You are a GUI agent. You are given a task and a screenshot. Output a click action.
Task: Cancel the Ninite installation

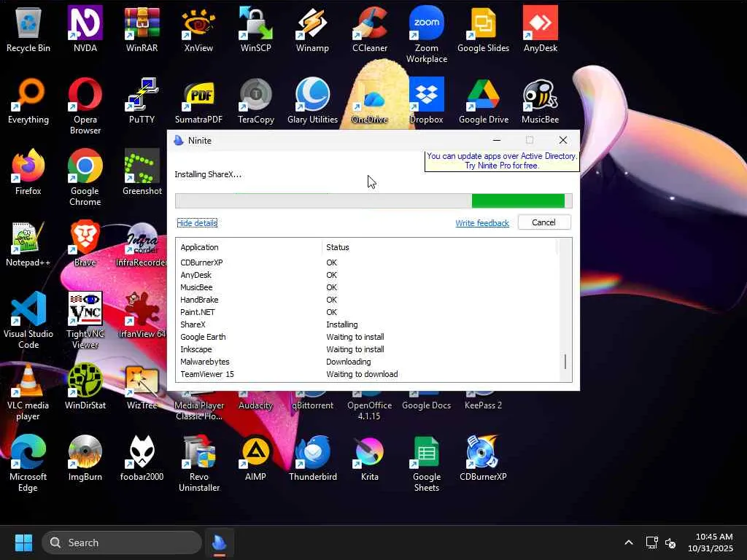[x=544, y=222]
